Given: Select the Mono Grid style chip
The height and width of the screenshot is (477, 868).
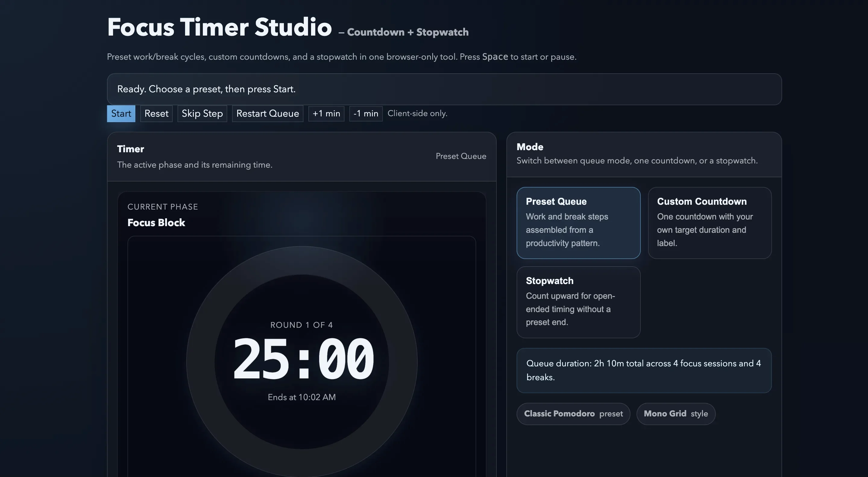Looking at the screenshot, I should point(676,414).
